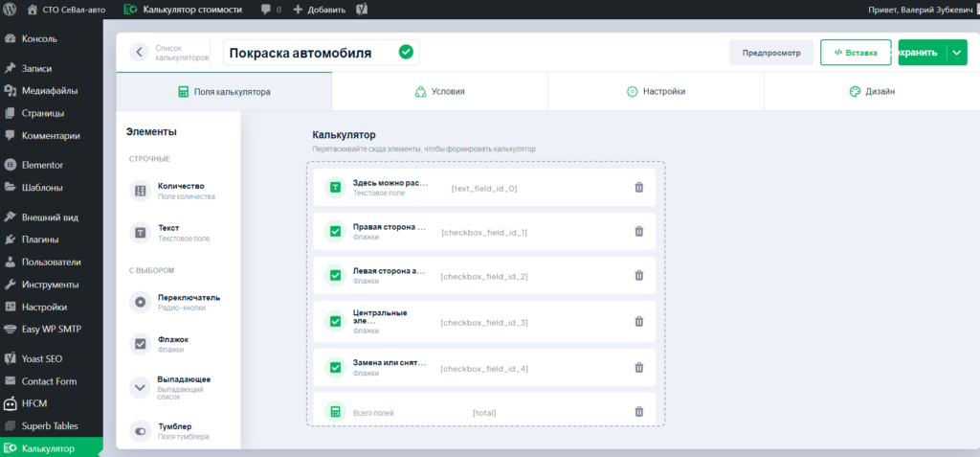Open Superb Tables in the sidebar
This screenshot has height=457, width=980.
point(52,425)
